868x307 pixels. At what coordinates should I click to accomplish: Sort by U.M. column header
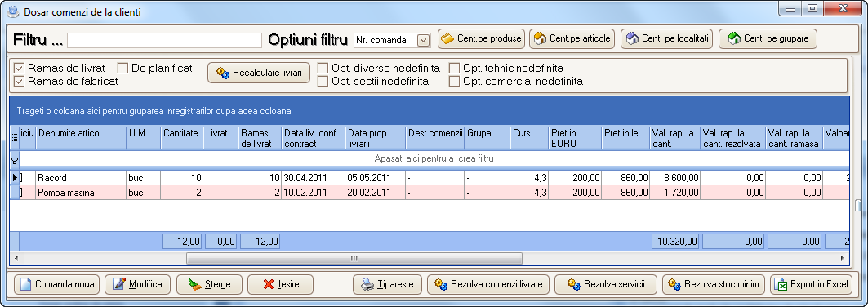(x=144, y=138)
